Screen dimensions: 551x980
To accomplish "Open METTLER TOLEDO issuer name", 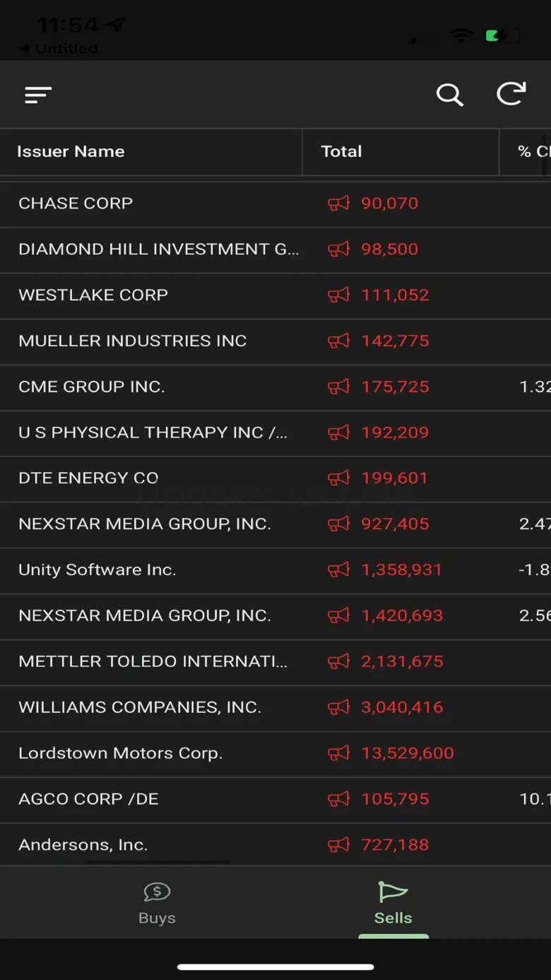I will [153, 662].
